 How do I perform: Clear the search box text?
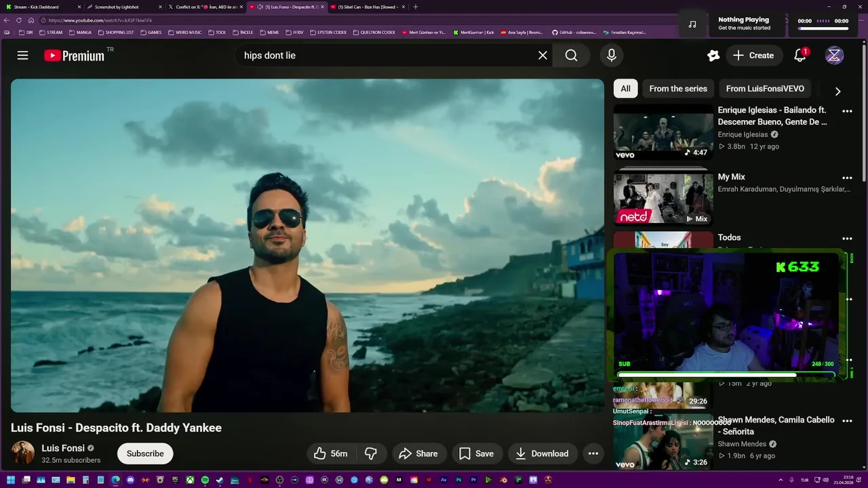[542, 56]
